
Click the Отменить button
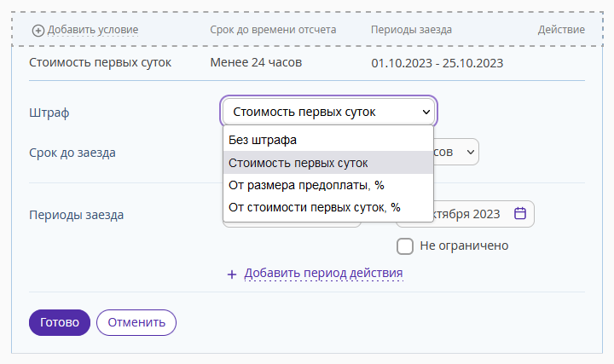pos(136,322)
